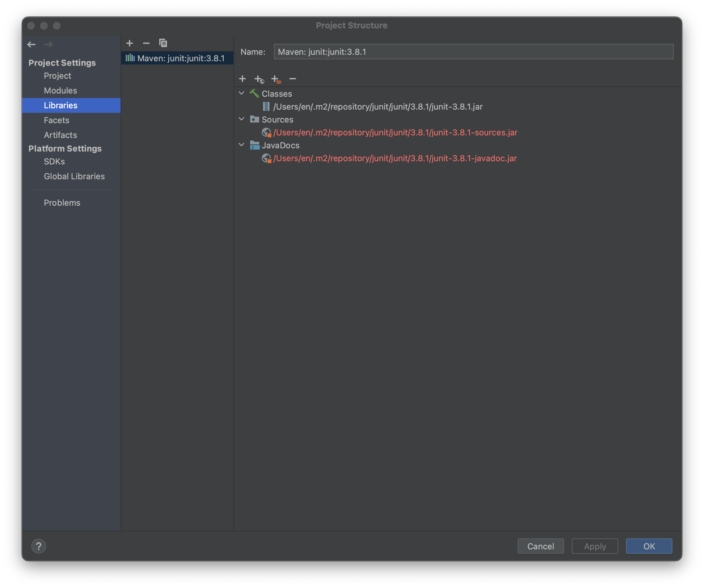Viewport: 704px width, 588px height.
Task: Collapse the JavaDocs tree node
Action: 241,145
